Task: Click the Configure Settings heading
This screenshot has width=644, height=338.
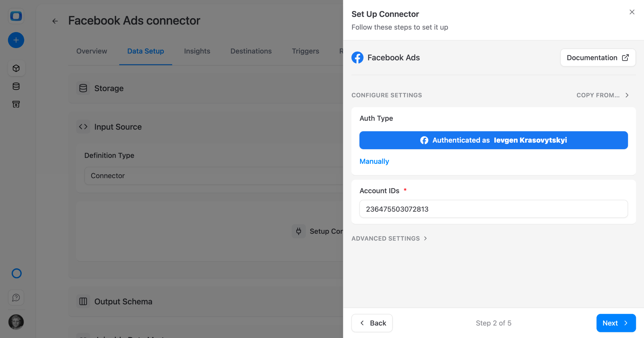Action: click(x=387, y=95)
